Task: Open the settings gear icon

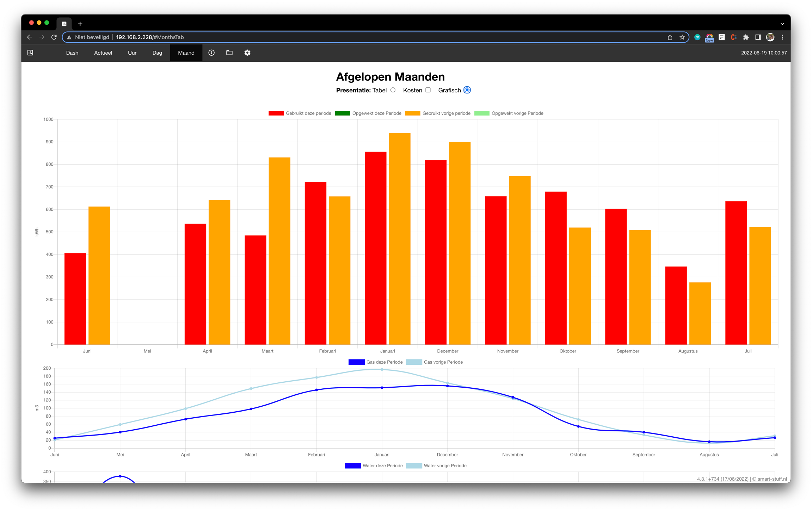Action: pyautogui.click(x=247, y=53)
